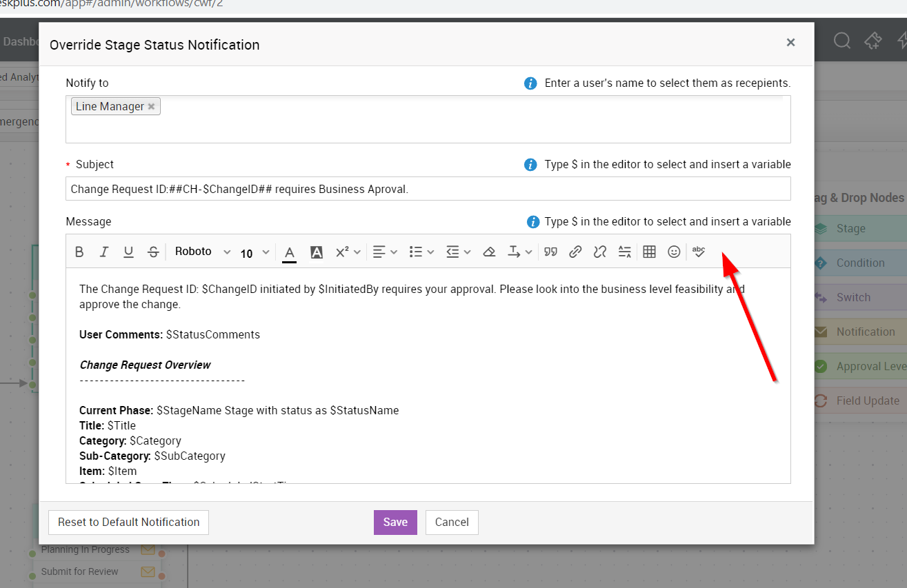Select the text background color tool
Image resolution: width=907 pixels, height=588 pixels.
tap(317, 252)
